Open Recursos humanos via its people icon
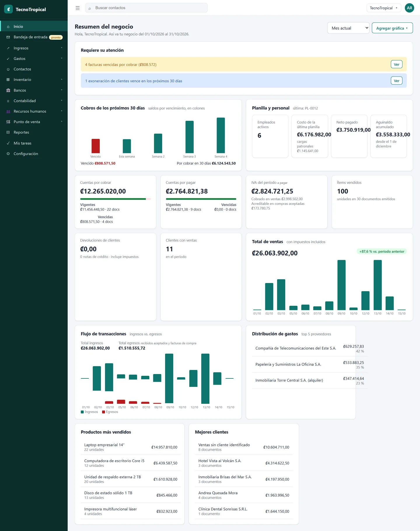 click(x=8, y=111)
